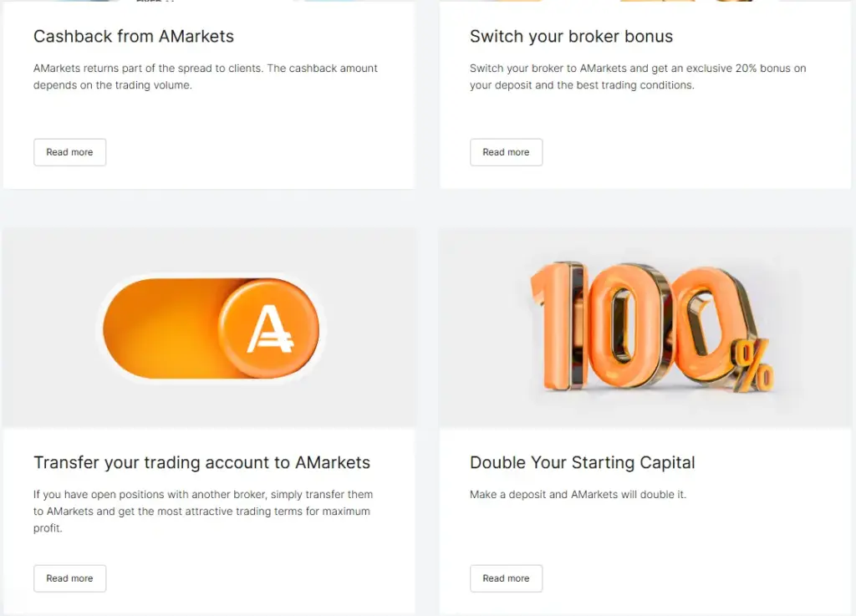
Task: Click the percent symbol in the 100% image
Action: pyautogui.click(x=753, y=363)
